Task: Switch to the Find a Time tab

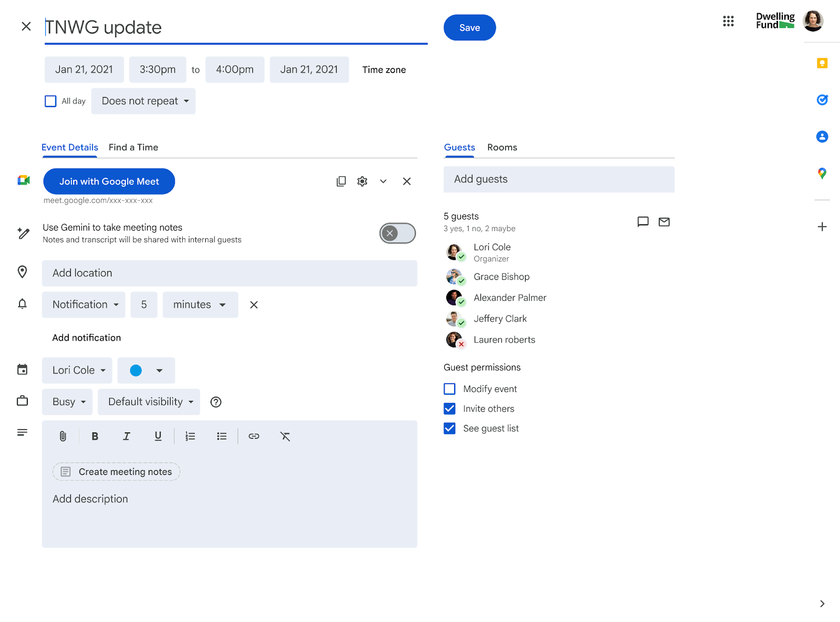Action: 133,148
